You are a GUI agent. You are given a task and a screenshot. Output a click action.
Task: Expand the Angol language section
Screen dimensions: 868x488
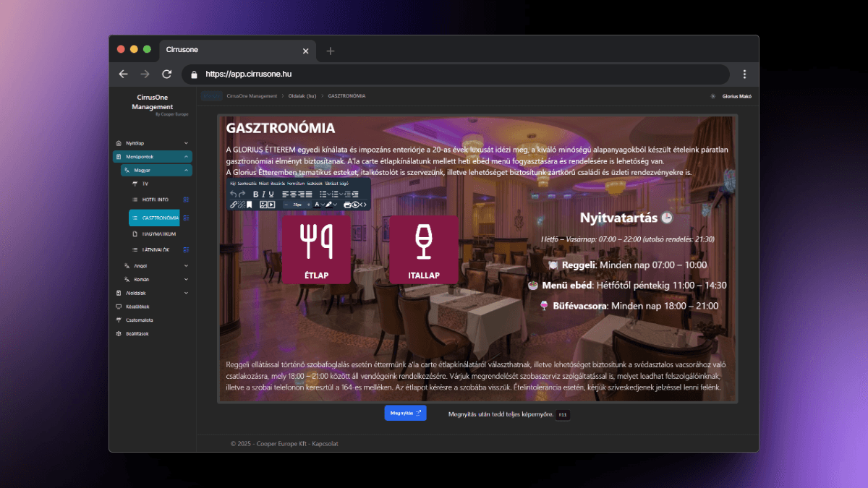pos(151,265)
